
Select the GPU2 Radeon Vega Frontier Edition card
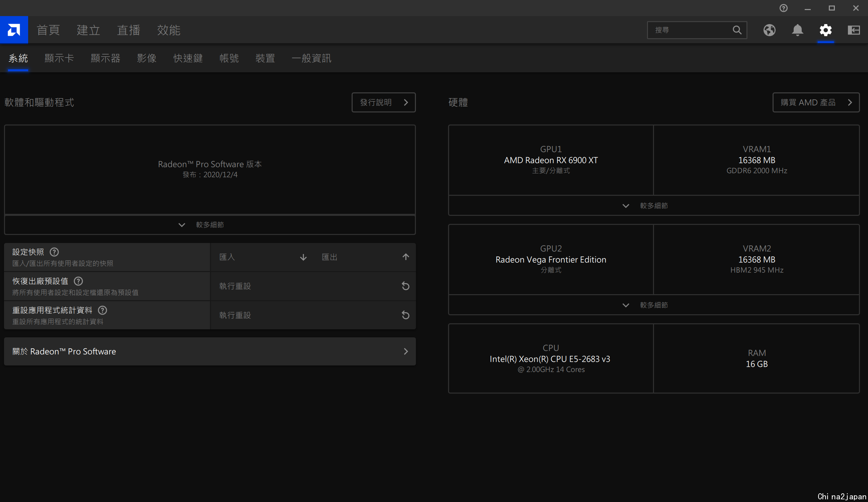tap(551, 260)
